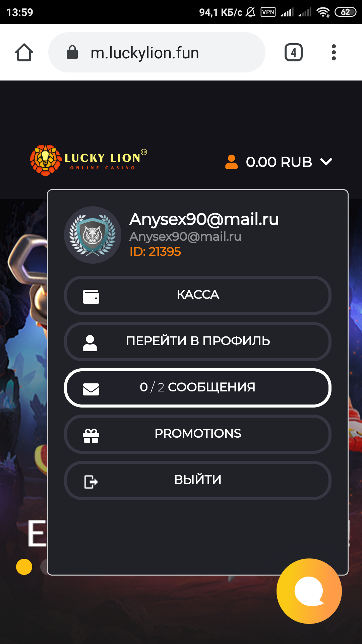
Task: Click the Lucky Lion casino logo
Action: tap(88, 160)
